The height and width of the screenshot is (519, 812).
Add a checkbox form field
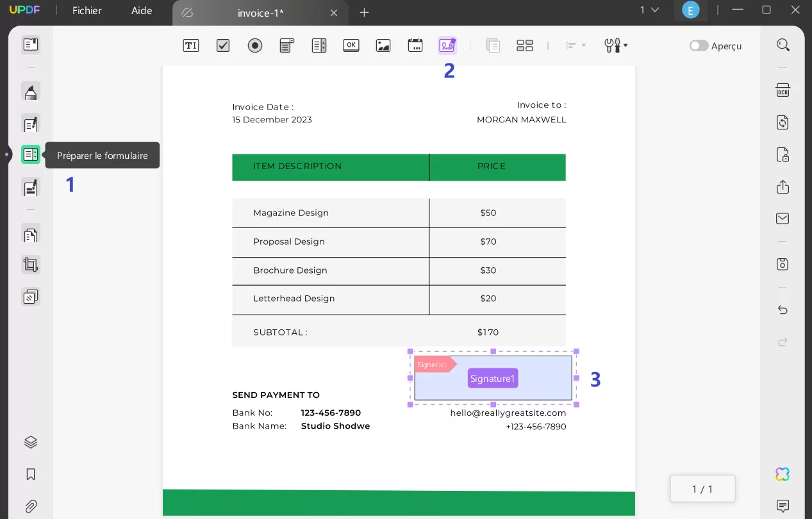coord(222,45)
